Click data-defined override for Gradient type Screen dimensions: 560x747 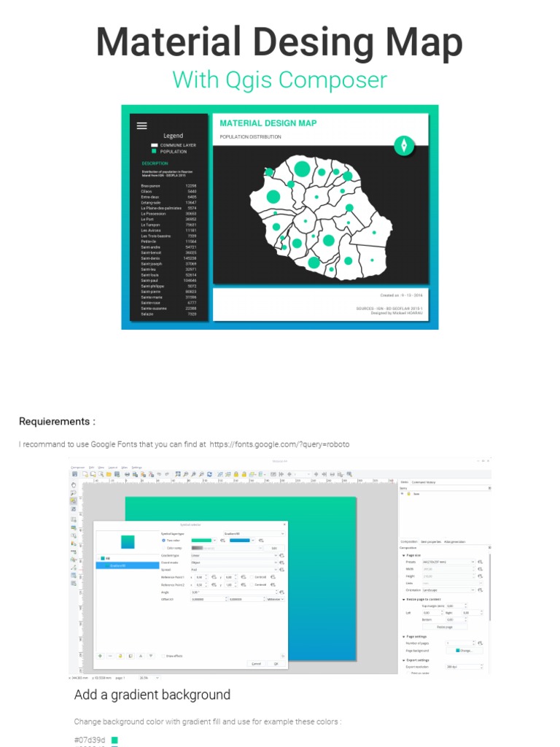(x=282, y=555)
